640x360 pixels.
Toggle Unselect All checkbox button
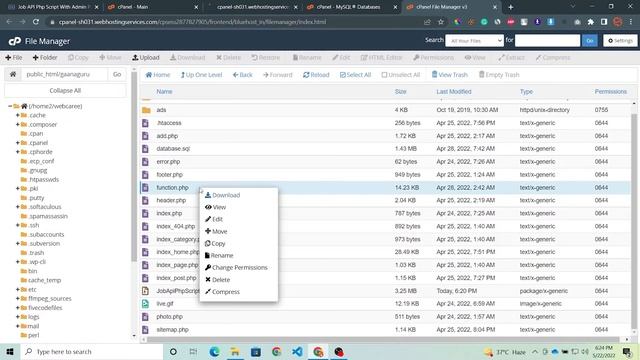(x=400, y=75)
